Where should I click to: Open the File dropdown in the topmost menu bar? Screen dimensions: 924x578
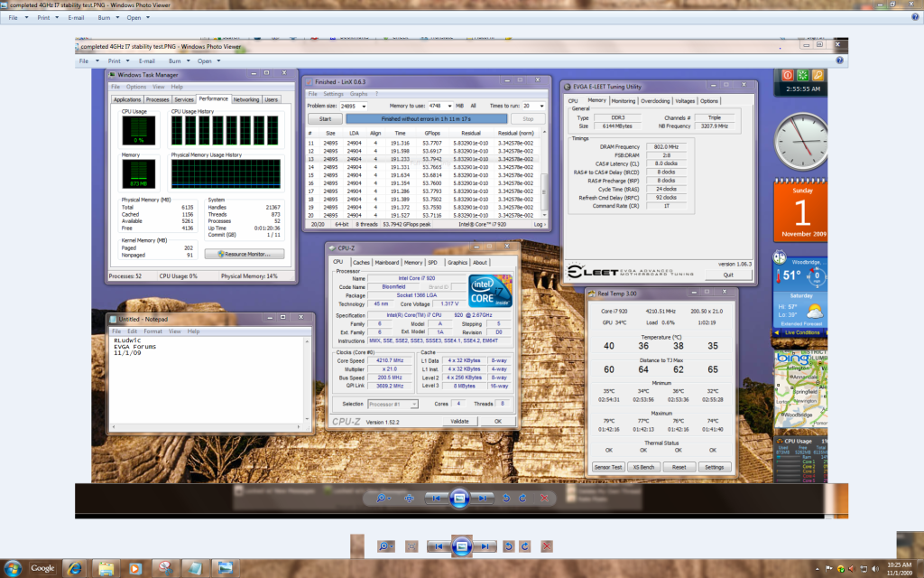(x=15, y=17)
